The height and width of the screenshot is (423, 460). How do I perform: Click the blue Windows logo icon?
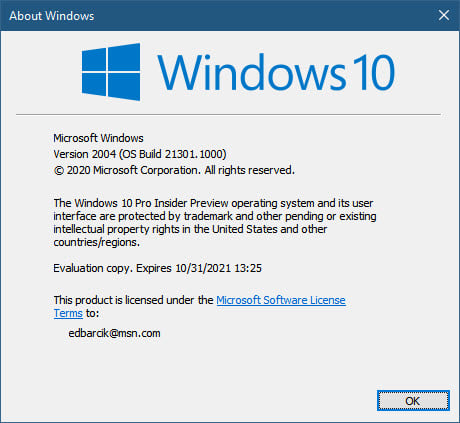point(111,72)
